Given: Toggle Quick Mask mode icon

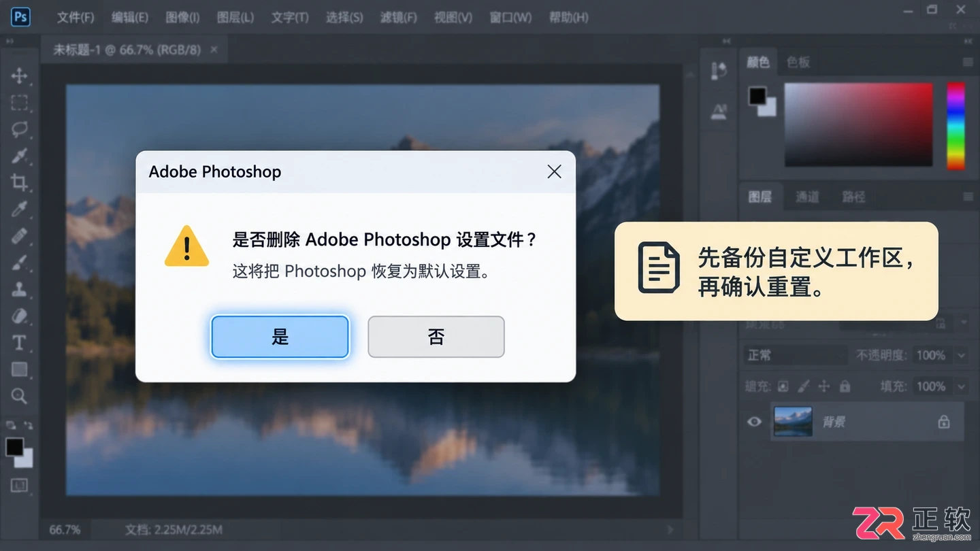Looking at the screenshot, I should click(19, 485).
